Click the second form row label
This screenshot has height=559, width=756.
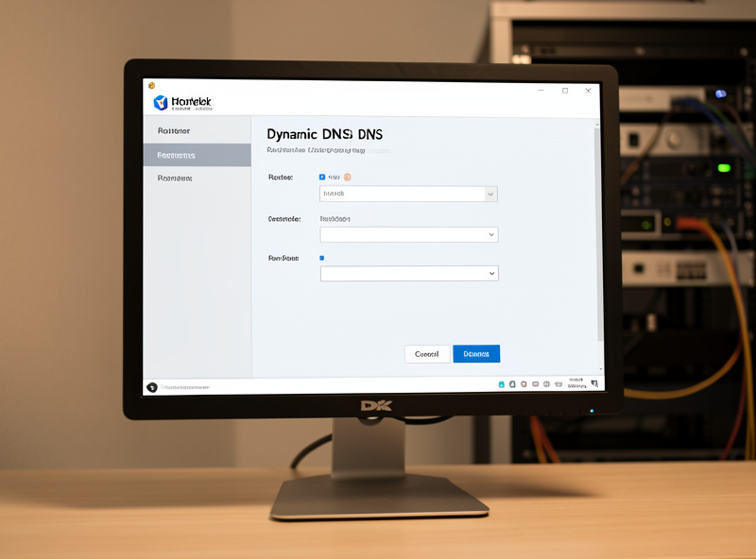click(284, 219)
